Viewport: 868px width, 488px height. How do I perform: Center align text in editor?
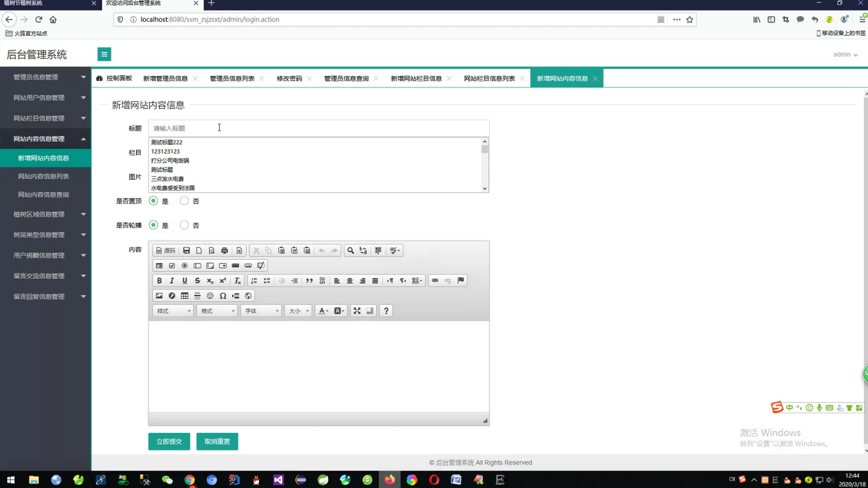point(349,281)
